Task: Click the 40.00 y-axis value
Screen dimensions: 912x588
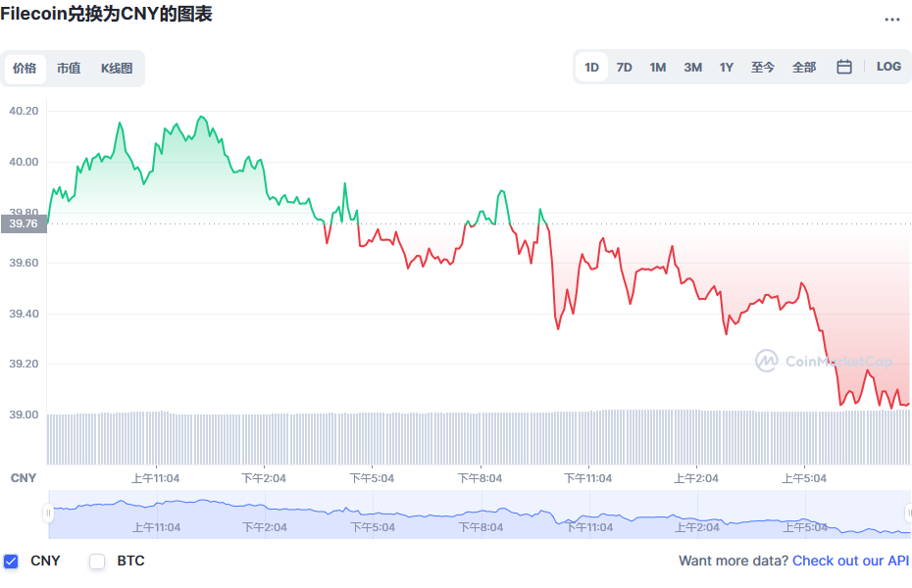Action: point(24,162)
